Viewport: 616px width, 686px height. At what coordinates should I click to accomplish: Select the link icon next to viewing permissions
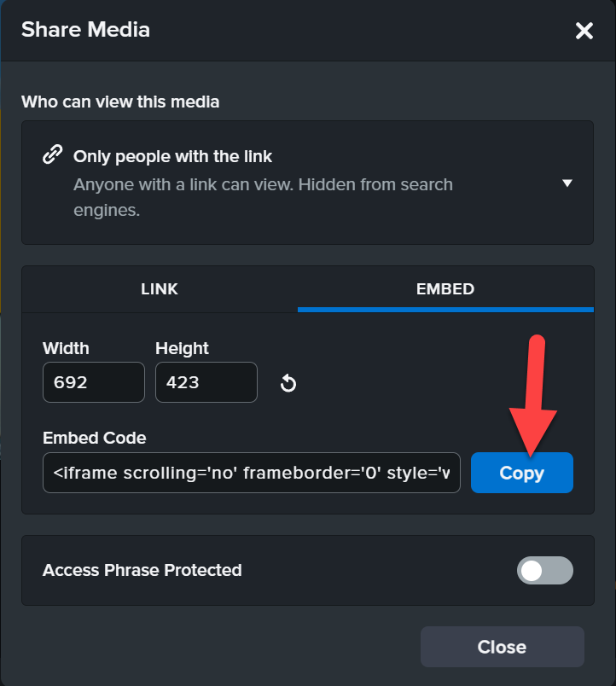point(53,154)
